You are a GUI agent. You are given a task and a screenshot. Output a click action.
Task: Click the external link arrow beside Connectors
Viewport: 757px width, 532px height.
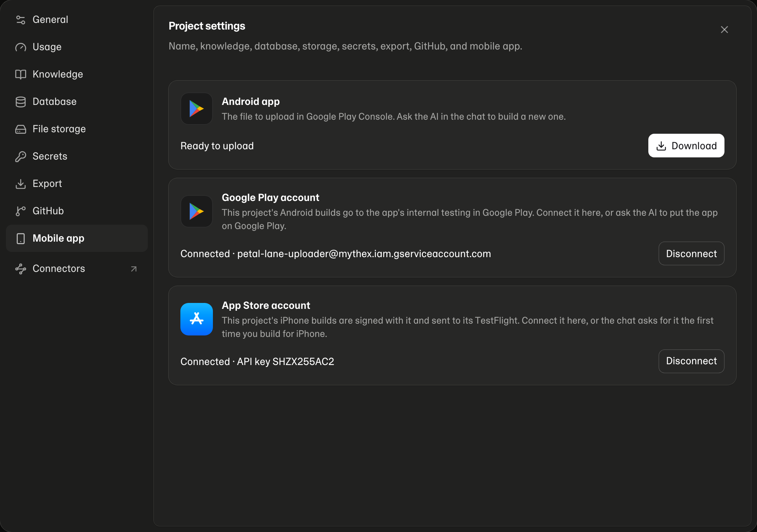point(134,269)
